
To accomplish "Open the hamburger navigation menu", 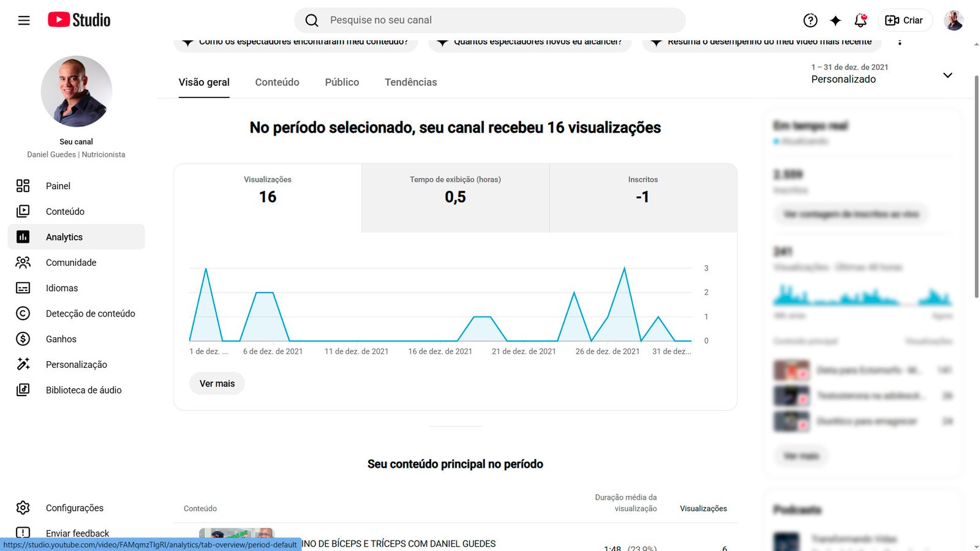I will pos(24,20).
